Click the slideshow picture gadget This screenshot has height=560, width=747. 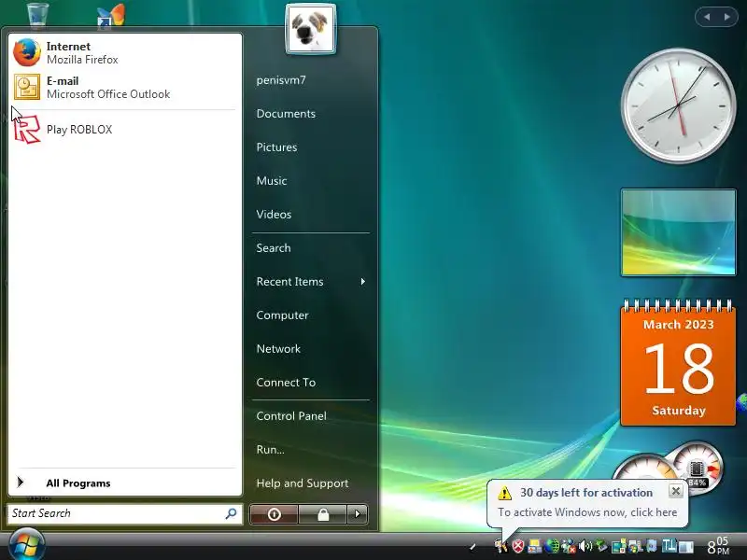(x=678, y=232)
